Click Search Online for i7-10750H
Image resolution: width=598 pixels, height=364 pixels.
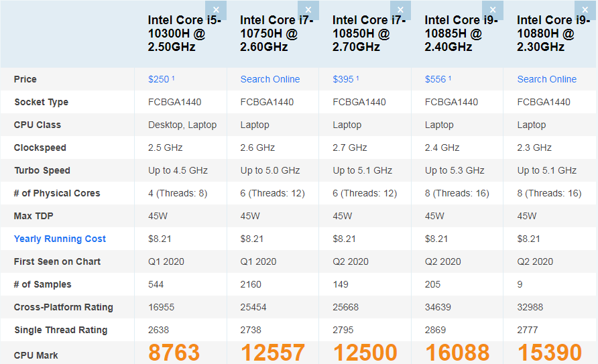point(270,79)
